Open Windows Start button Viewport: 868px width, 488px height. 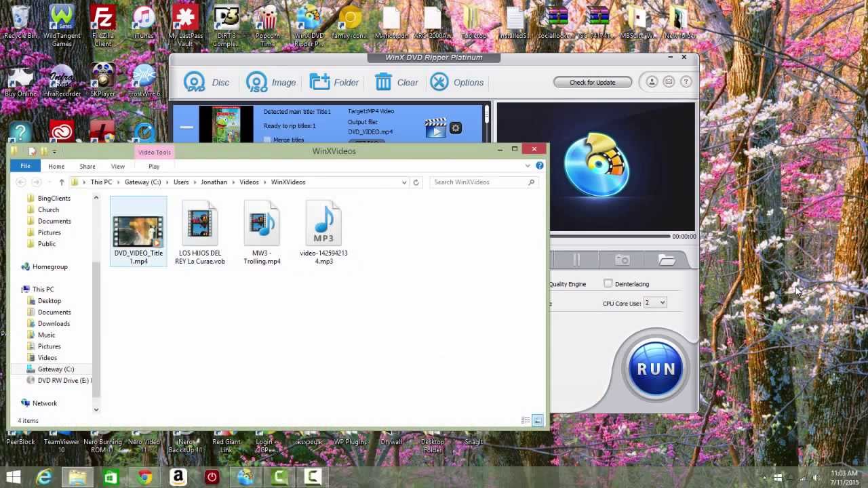pos(13,477)
